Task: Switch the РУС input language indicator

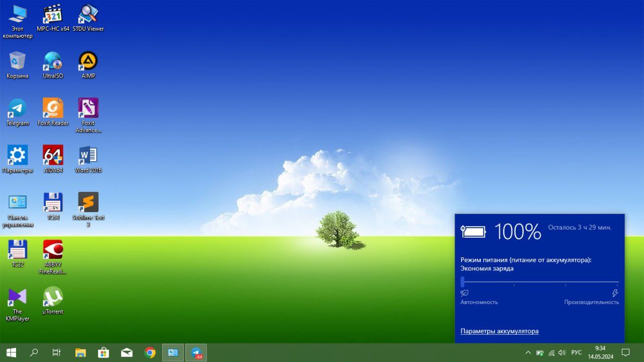Action: [x=577, y=352]
